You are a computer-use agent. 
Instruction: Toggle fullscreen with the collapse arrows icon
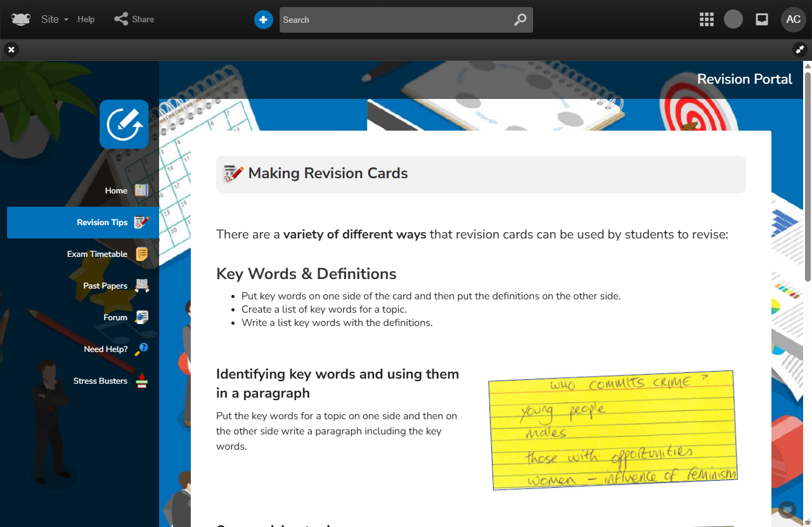pyautogui.click(x=800, y=49)
